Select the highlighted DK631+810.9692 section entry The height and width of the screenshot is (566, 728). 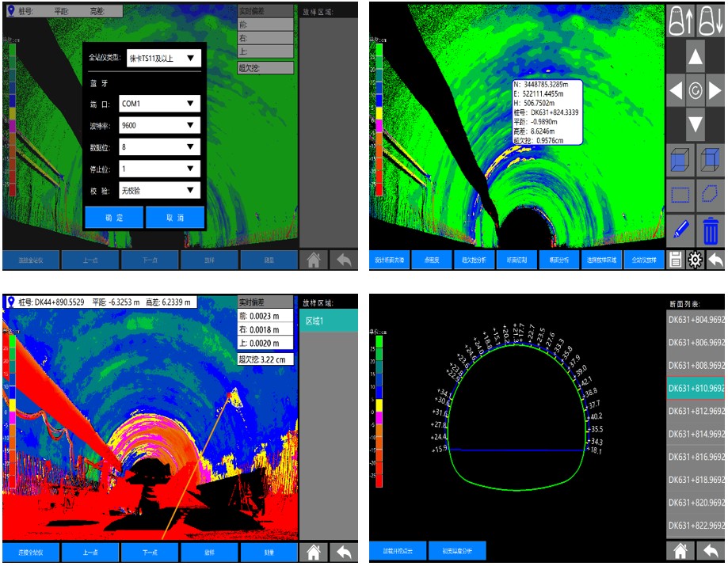(x=696, y=388)
